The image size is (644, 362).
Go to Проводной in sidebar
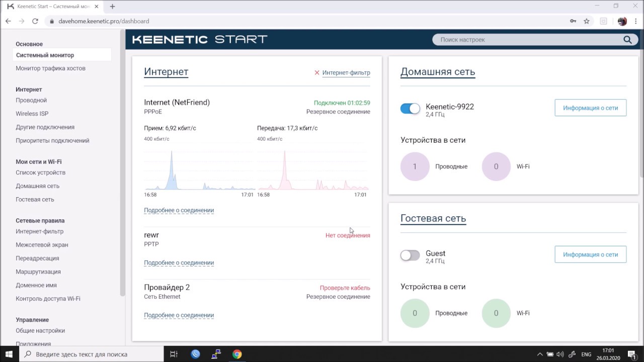[x=31, y=100]
